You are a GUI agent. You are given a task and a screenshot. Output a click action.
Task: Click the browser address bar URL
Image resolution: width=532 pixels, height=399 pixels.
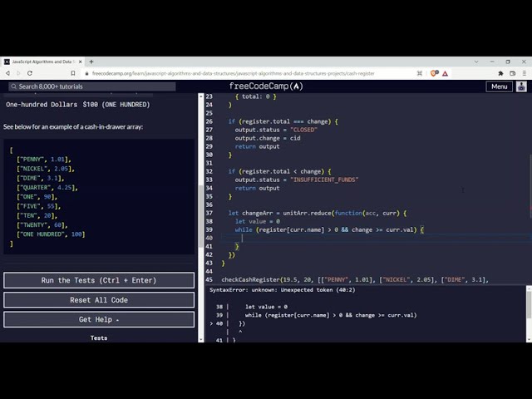(233, 73)
